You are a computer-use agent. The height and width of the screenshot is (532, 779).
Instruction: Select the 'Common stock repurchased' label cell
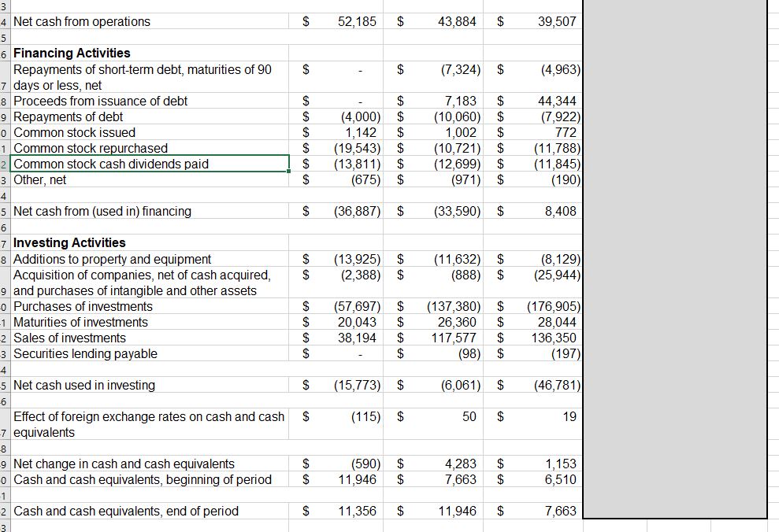149,148
